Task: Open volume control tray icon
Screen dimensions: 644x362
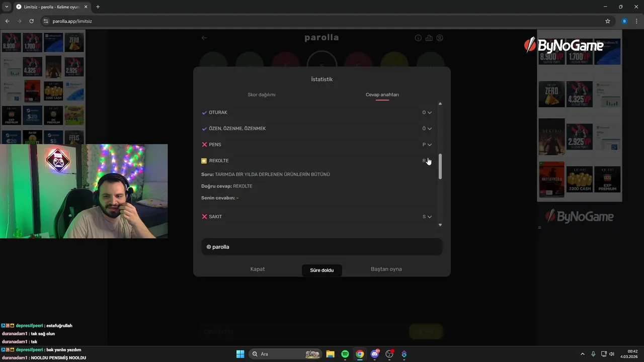Action: point(612,354)
